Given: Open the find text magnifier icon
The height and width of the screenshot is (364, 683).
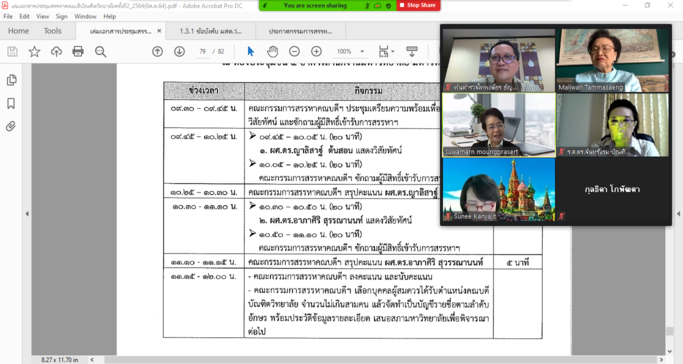Looking at the screenshot, I should [101, 52].
